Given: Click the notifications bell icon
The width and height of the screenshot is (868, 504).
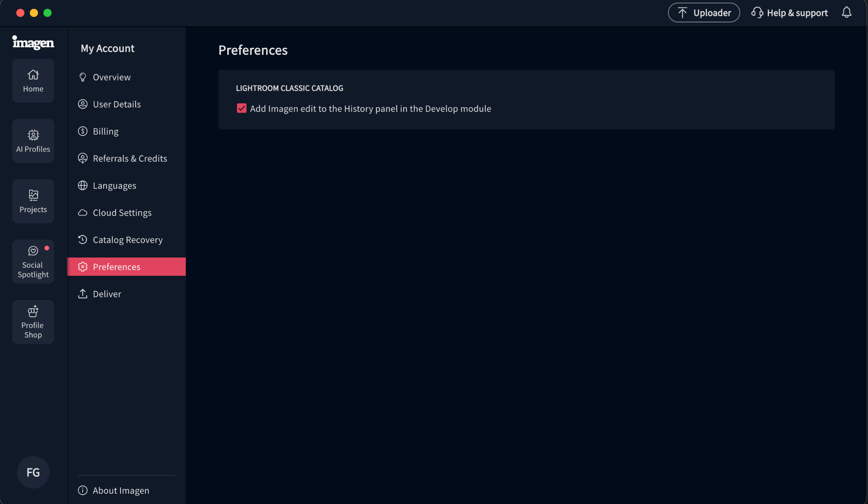Looking at the screenshot, I should coord(846,13).
